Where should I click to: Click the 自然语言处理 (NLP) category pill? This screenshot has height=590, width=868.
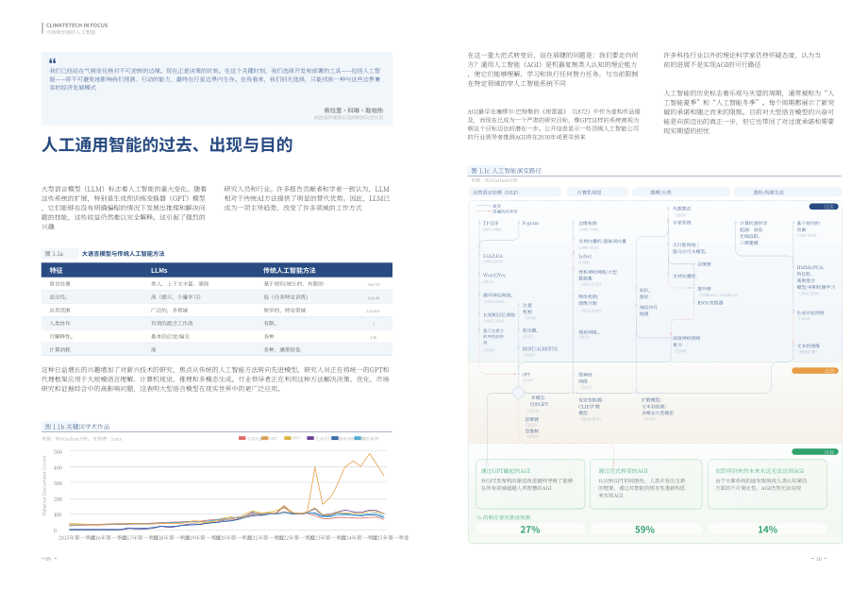coord(515,193)
